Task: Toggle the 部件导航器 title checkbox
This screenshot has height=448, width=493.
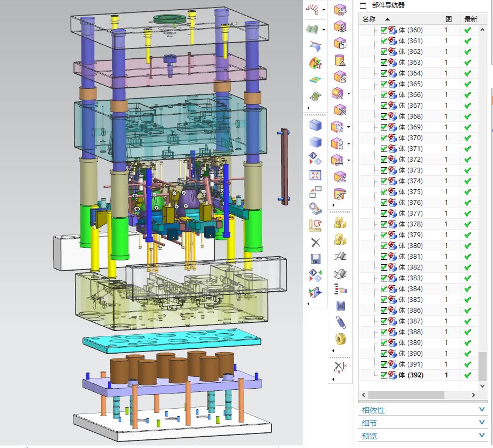Action: (x=363, y=5)
